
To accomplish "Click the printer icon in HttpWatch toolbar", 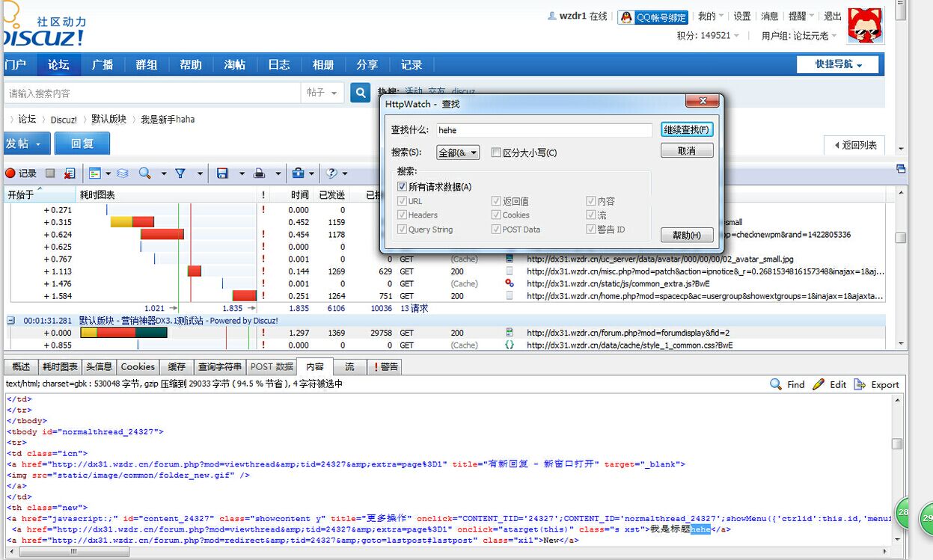I will point(259,173).
